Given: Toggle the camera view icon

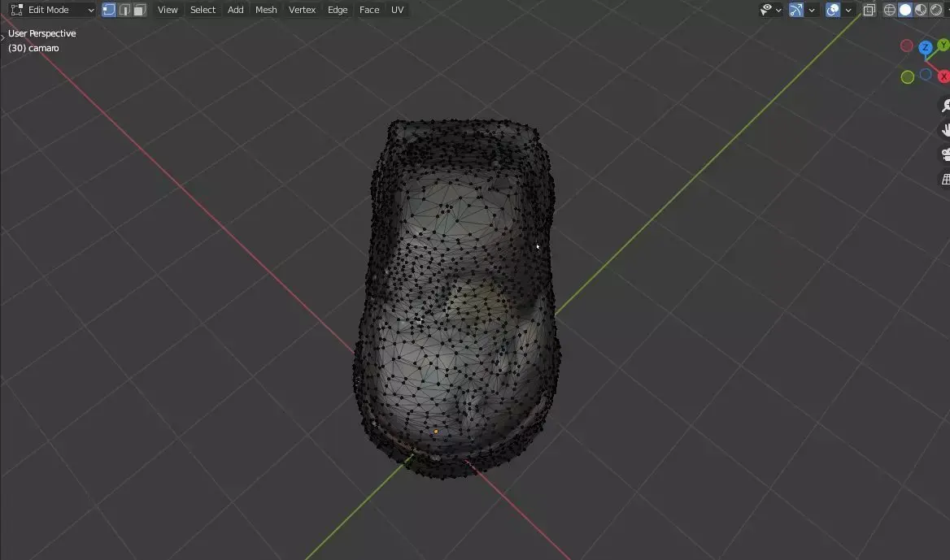Looking at the screenshot, I should [944, 154].
